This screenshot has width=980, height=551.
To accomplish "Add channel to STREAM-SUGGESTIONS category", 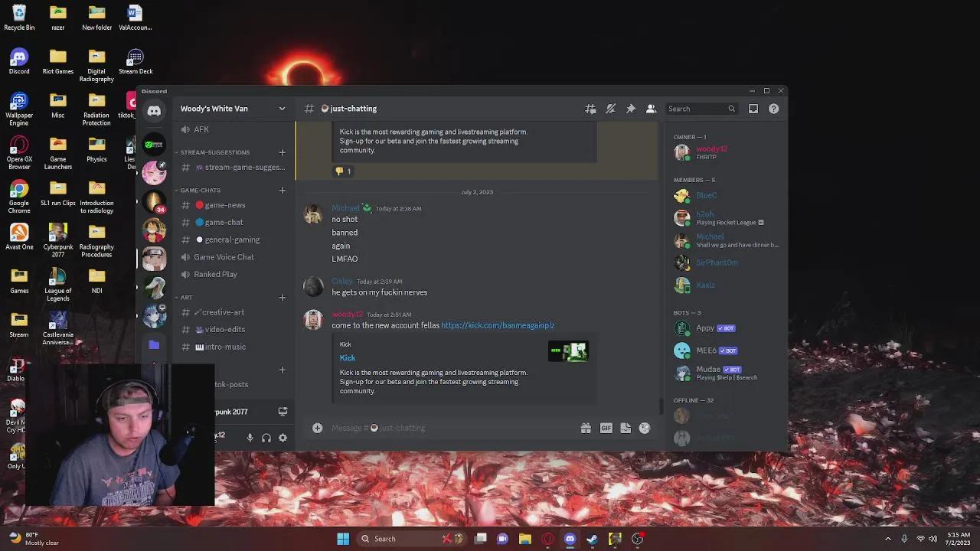I will pyautogui.click(x=282, y=152).
